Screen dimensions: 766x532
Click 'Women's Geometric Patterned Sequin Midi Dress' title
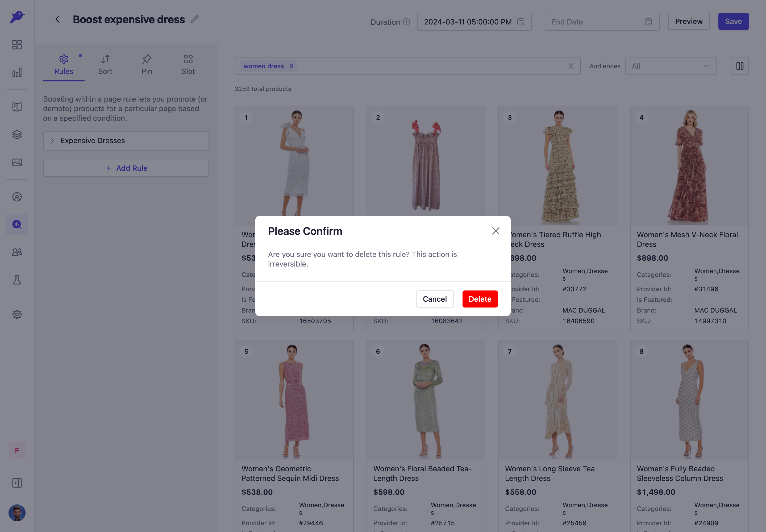click(x=290, y=473)
